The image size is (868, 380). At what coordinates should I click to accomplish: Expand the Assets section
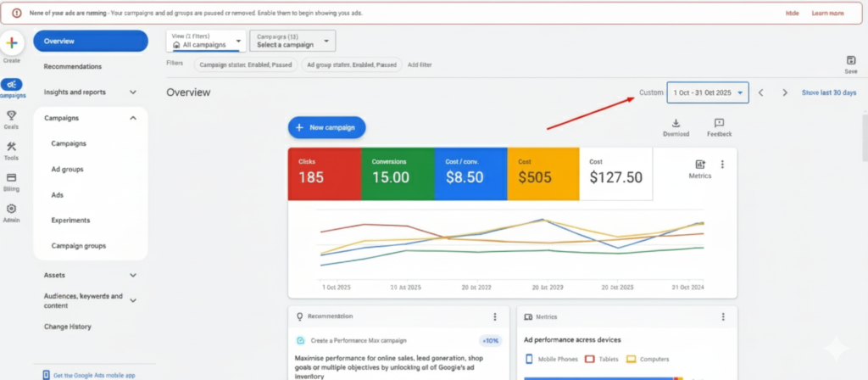point(133,276)
